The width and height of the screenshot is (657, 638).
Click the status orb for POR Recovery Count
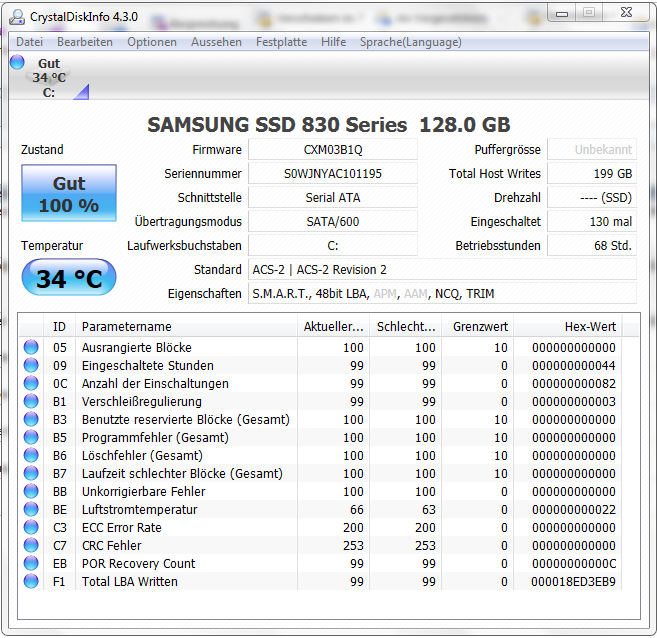tap(31, 563)
